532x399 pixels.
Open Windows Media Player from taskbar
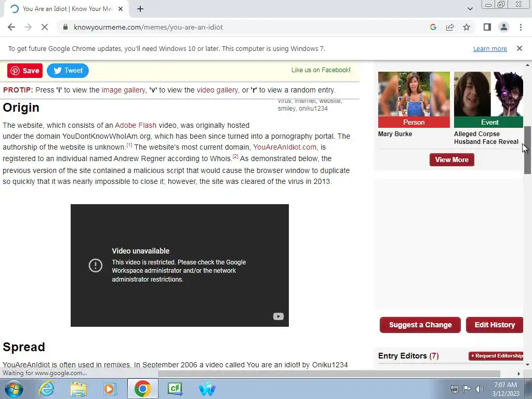pos(110,389)
